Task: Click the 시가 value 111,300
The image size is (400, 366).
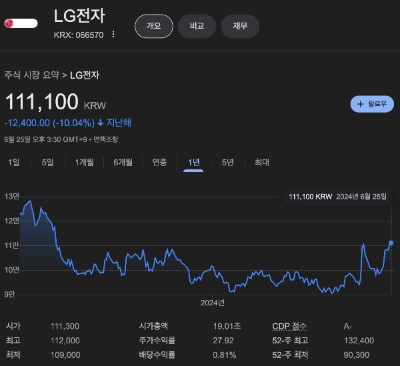Action: [x=65, y=326]
